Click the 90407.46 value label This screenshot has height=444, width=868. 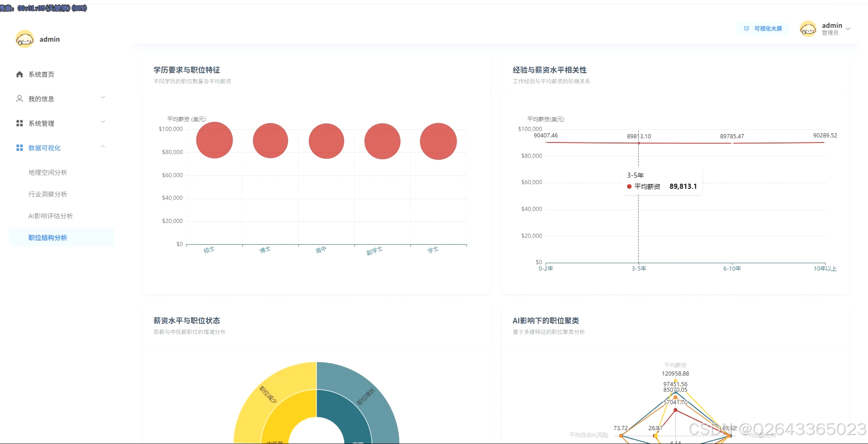(546, 135)
